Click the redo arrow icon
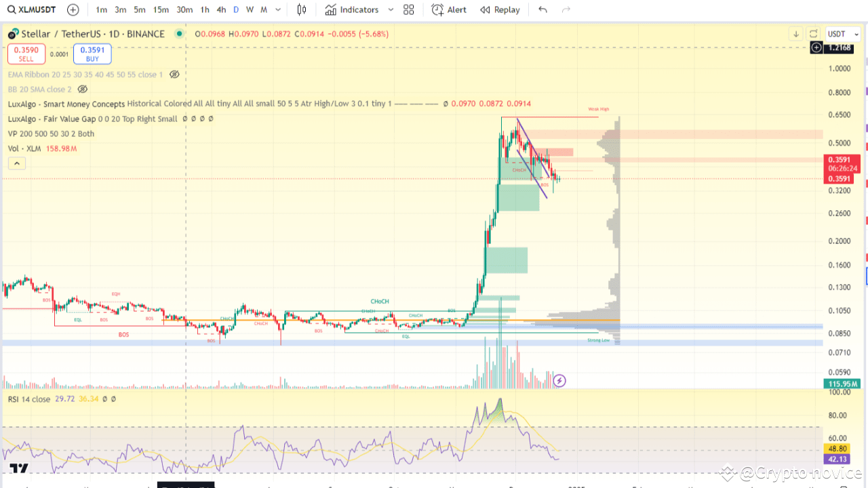Viewport: 868px width, 488px height. pos(566,9)
